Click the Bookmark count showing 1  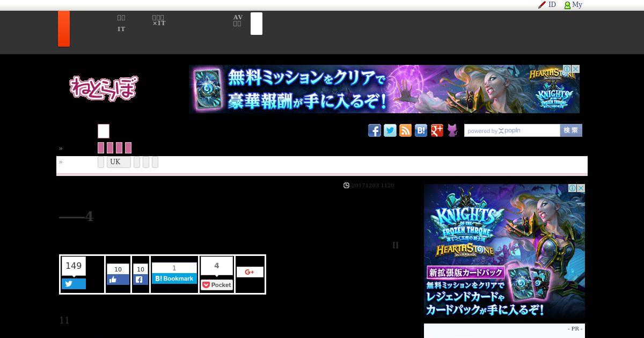point(174,268)
